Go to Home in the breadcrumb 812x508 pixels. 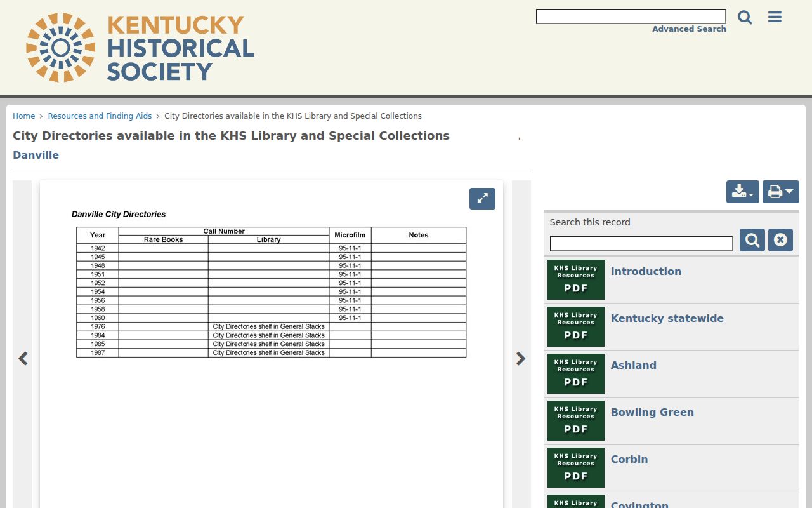click(24, 116)
